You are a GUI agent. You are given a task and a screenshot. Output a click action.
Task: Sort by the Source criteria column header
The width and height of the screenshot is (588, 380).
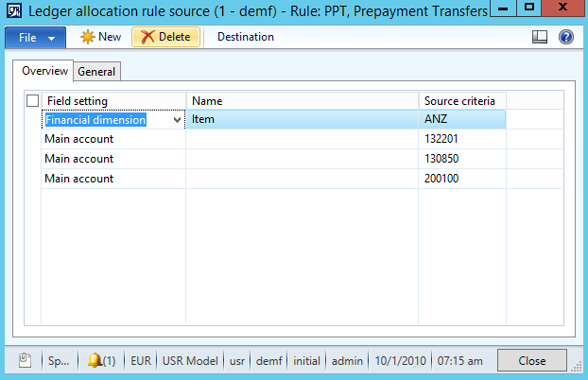461,100
